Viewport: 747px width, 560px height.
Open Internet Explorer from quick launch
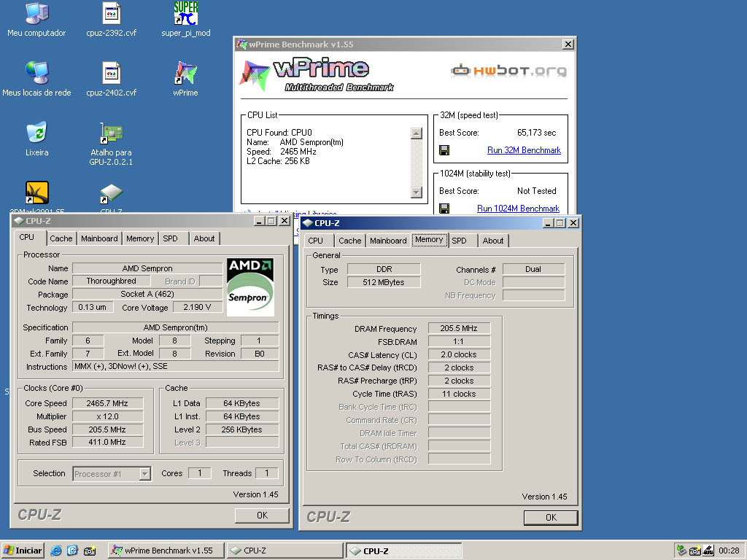55,551
